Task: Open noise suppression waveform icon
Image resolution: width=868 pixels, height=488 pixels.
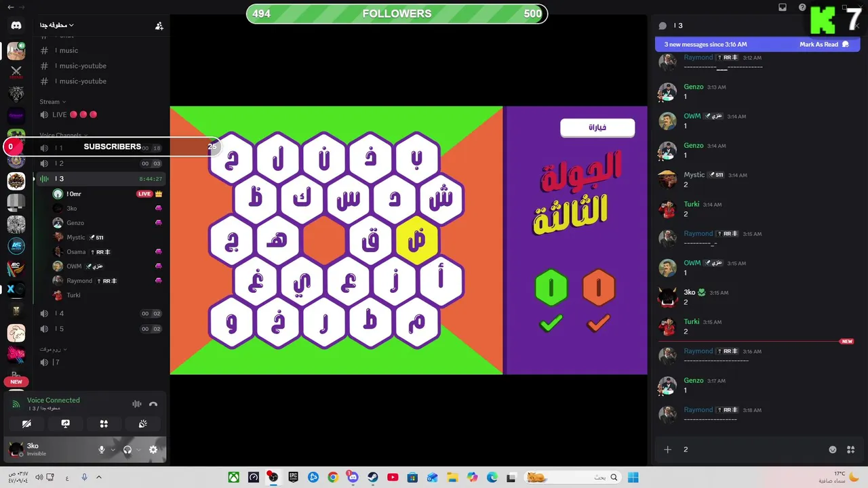Action: [x=137, y=404]
